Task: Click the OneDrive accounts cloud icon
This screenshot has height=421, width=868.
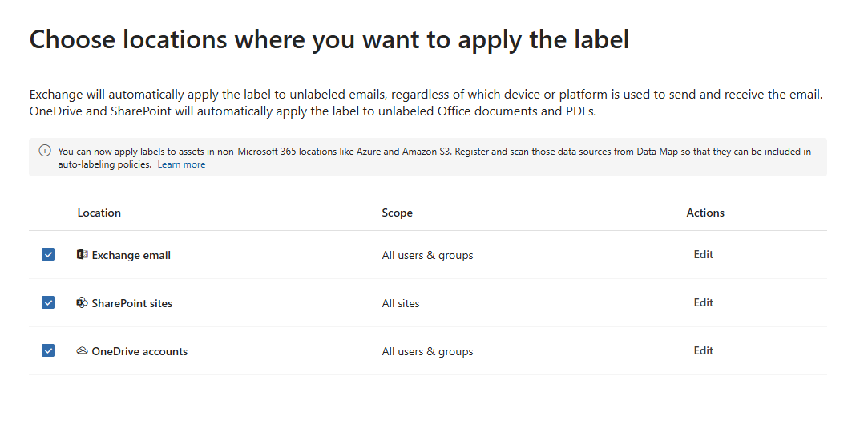Action: [83, 351]
